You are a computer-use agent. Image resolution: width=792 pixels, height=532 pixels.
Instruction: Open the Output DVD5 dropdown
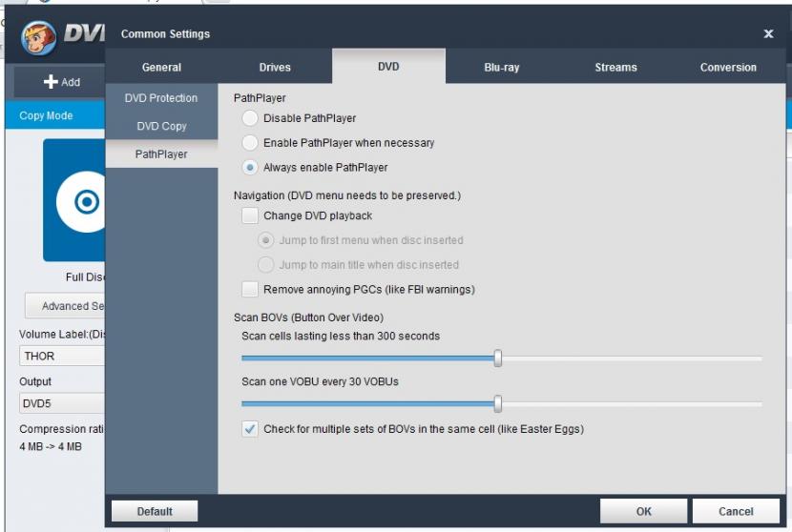click(x=62, y=403)
